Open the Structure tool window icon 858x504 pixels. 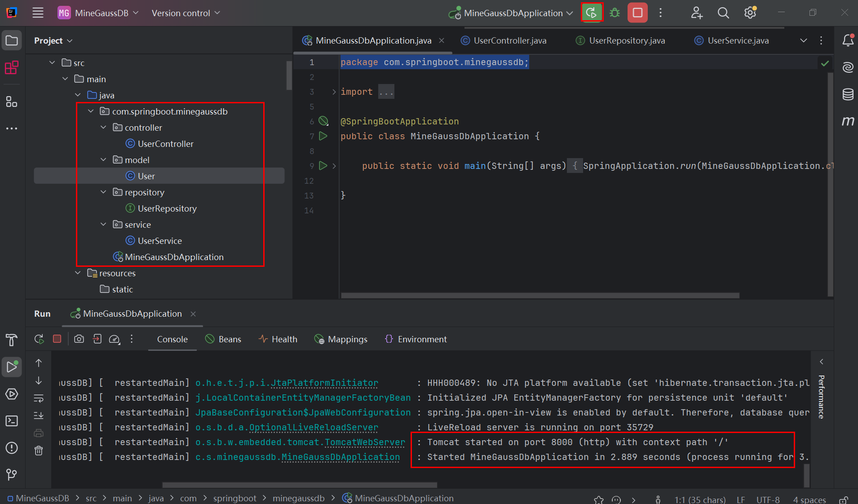click(12, 102)
